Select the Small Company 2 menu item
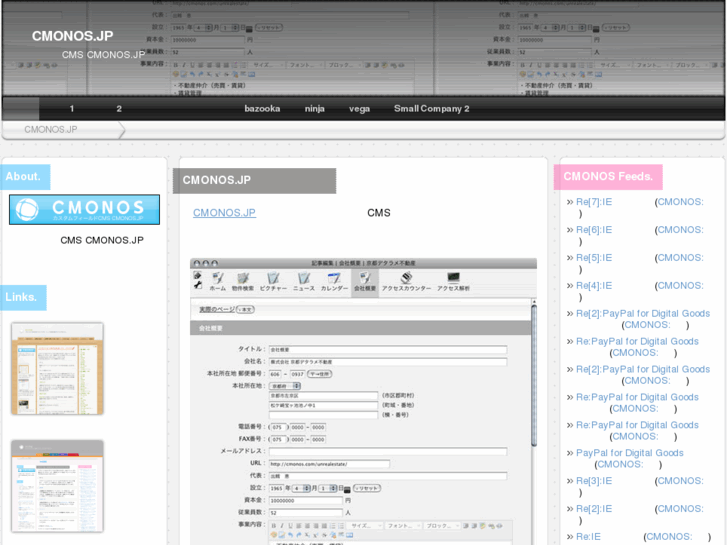 (x=431, y=108)
